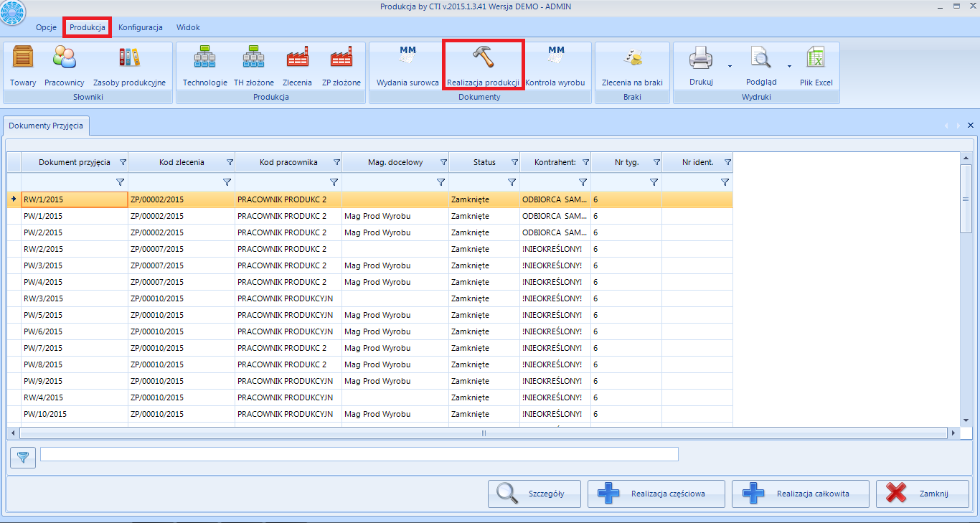Select row PW/10/2015
The height and width of the screenshot is (523, 980).
[370, 414]
